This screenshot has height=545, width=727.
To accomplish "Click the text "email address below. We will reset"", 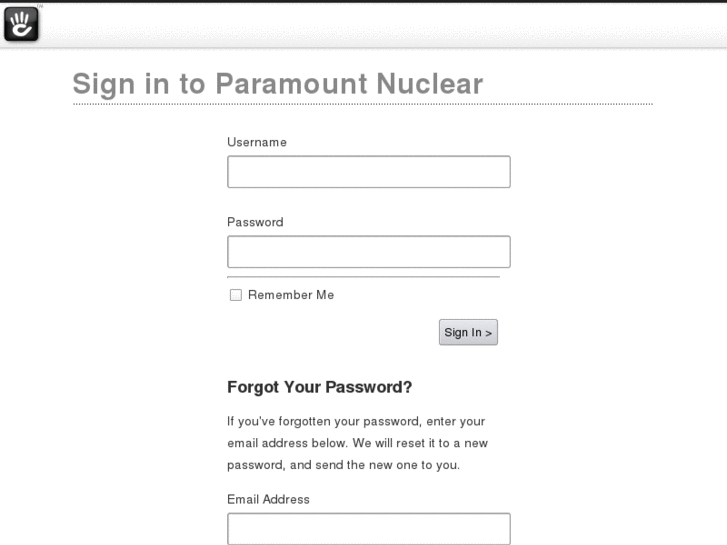I will pos(357,443).
